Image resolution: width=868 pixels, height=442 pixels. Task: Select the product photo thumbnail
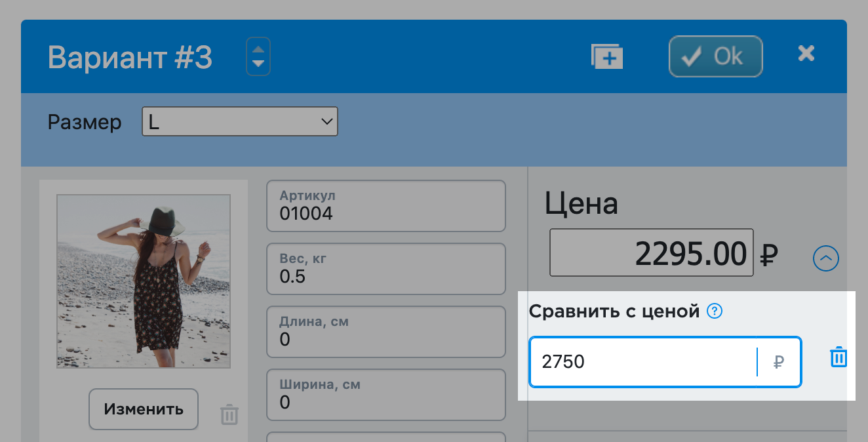(144, 281)
